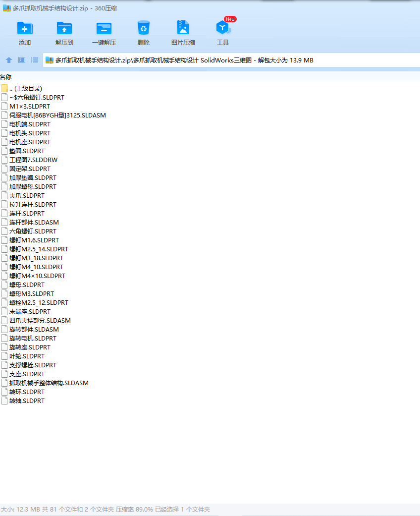Click the archive path address field

231,60
